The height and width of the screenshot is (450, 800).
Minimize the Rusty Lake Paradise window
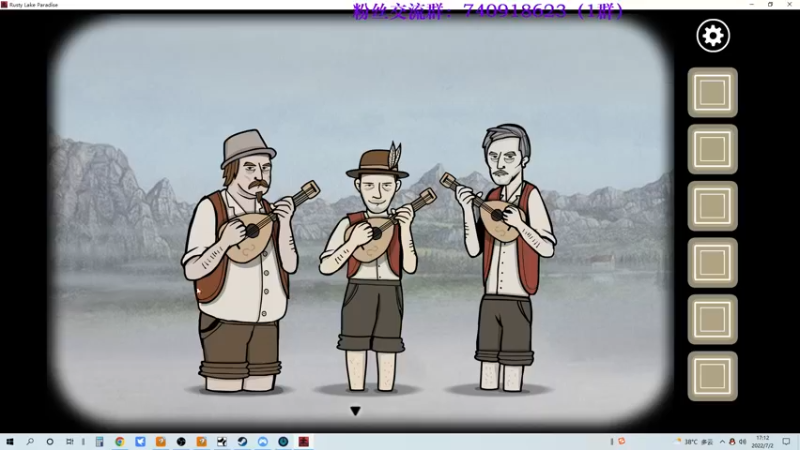point(752,4)
